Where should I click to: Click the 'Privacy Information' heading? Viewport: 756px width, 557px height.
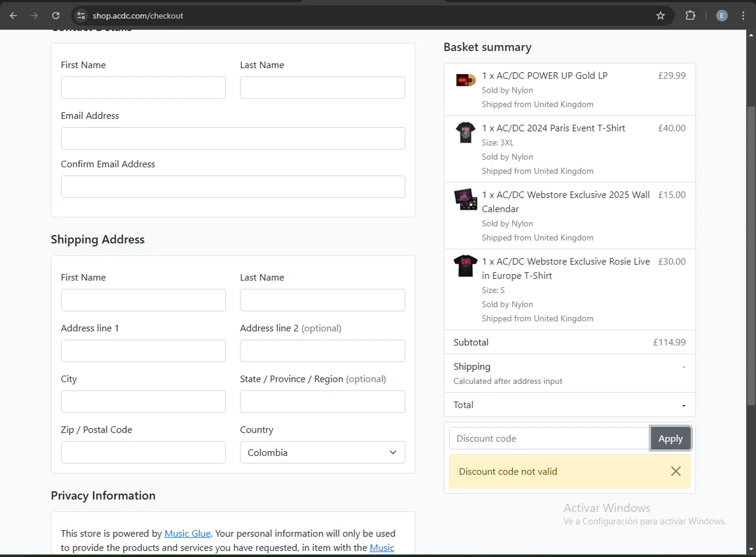103,496
